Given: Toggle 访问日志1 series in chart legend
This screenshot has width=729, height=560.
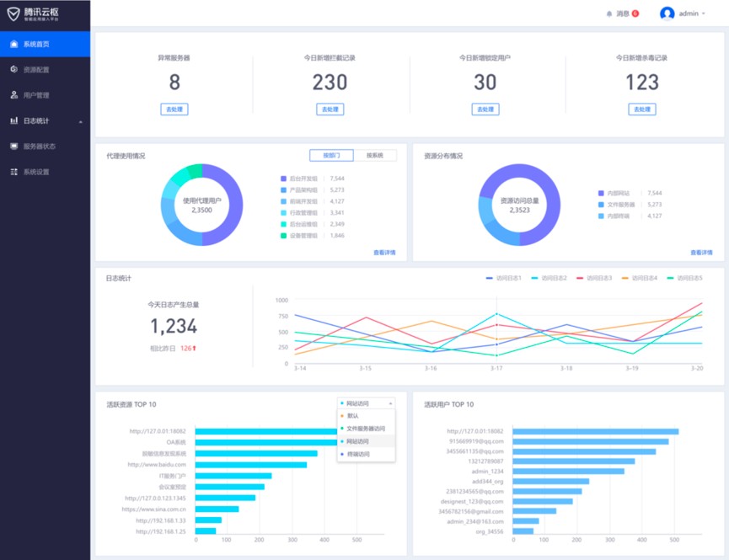Looking at the screenshot, I should [504, 278].
